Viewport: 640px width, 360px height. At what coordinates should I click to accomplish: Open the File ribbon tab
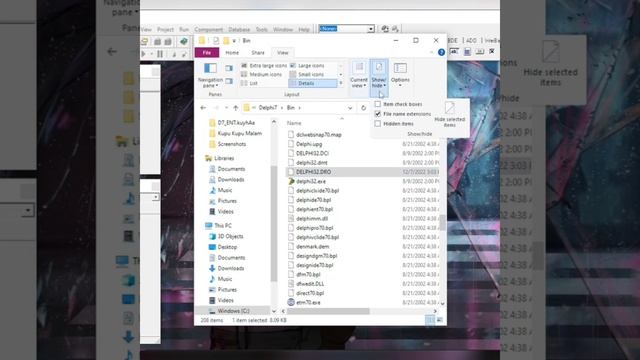(x=207, y=53)
